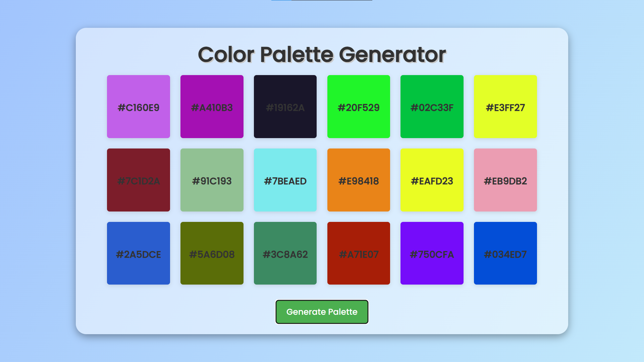The width and height of the screenshot is (644, 362).
Task: Click the dark red #7C1D2A swatch
Action: (x=138, y=180)
